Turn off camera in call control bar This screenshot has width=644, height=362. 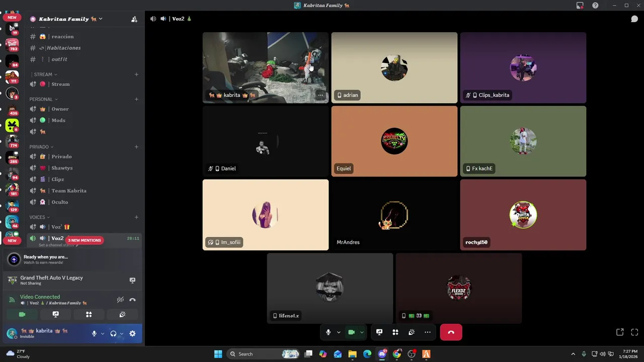pyautogui.click(x=351, y=332)
